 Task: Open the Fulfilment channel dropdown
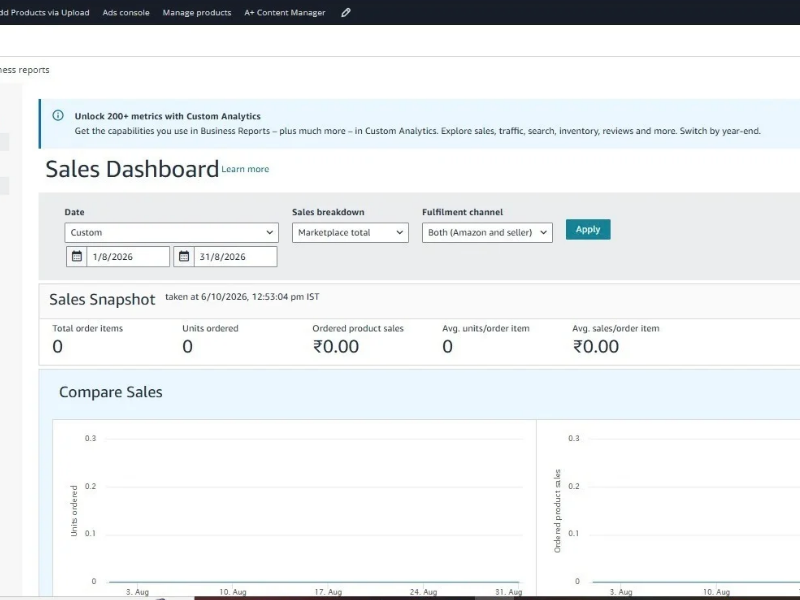487,233
